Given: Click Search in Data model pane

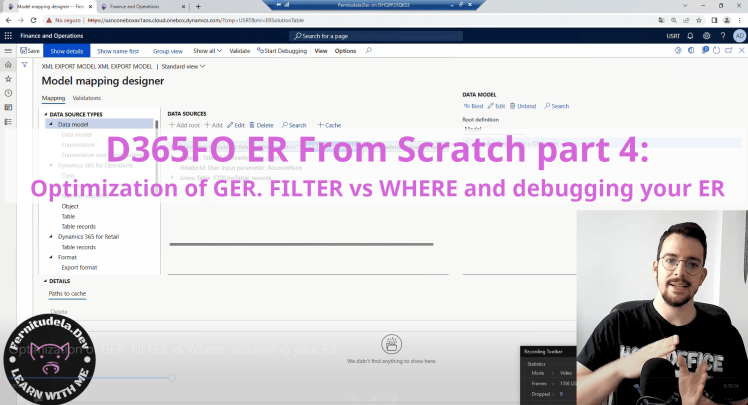Looking at the screenshot, I should pos(557,106).
